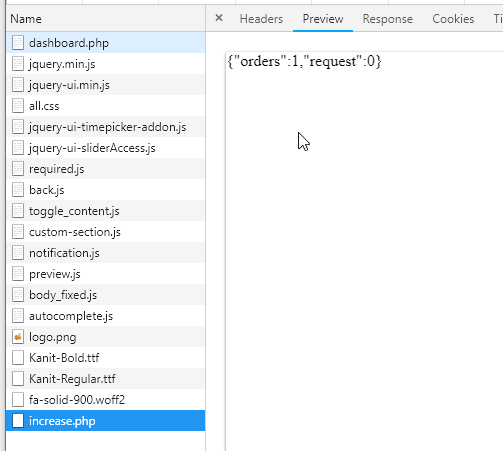This screenshot has height=451, width=503.
Task: Select increase.php request
Action: click(106, 421)
